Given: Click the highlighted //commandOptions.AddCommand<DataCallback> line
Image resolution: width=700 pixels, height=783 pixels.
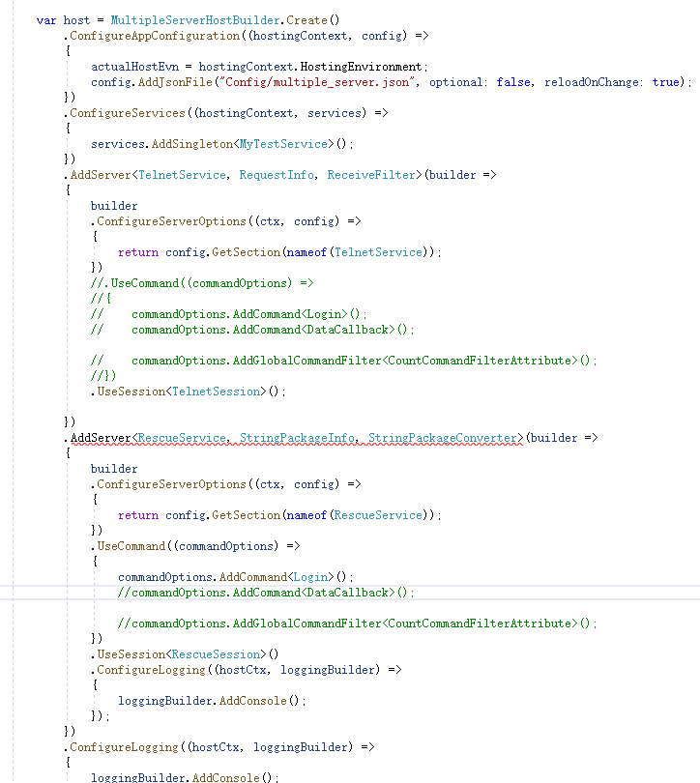Looking at the screenshot, I should [x=266, y=594].
